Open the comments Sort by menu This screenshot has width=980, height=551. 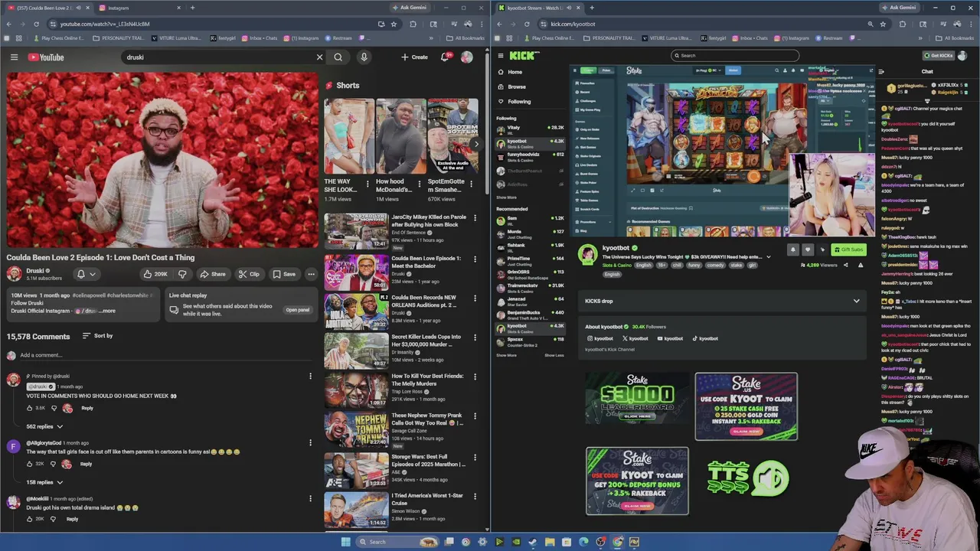[x=97, y=336]
